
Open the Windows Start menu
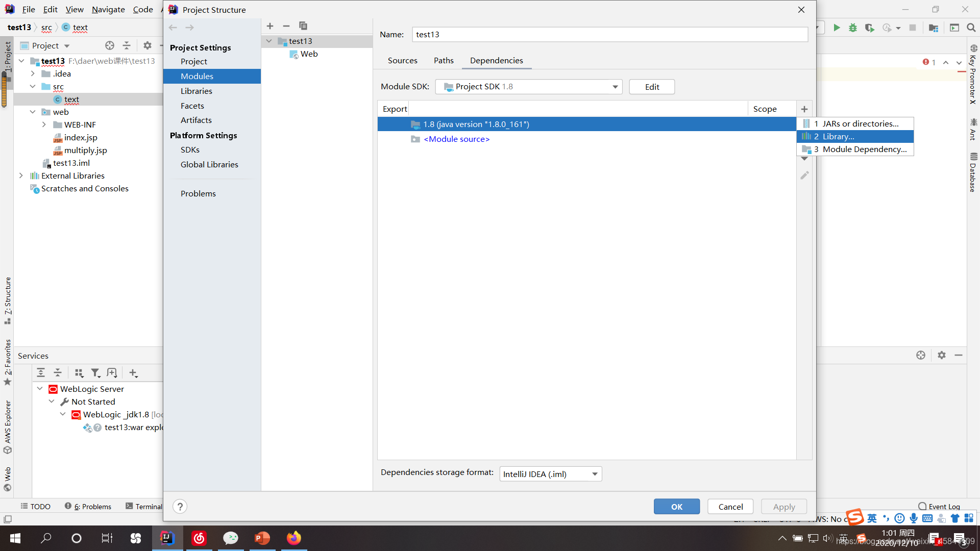click(x=15, y=538)
